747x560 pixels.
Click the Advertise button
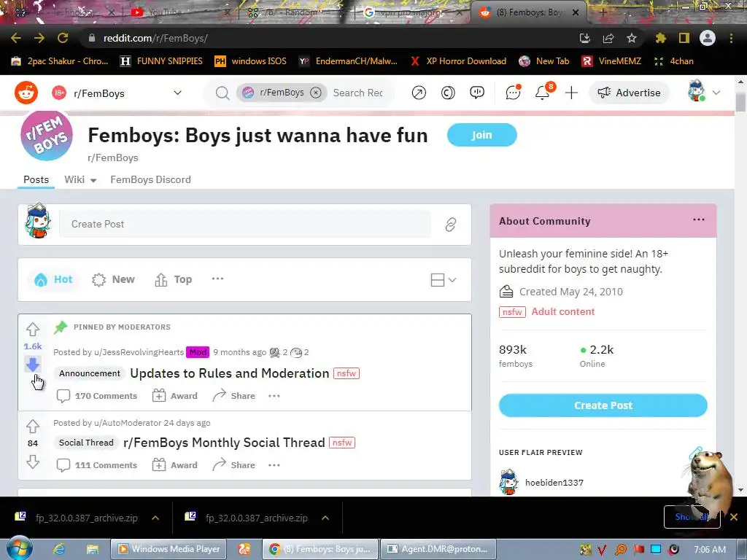point(629,93)
